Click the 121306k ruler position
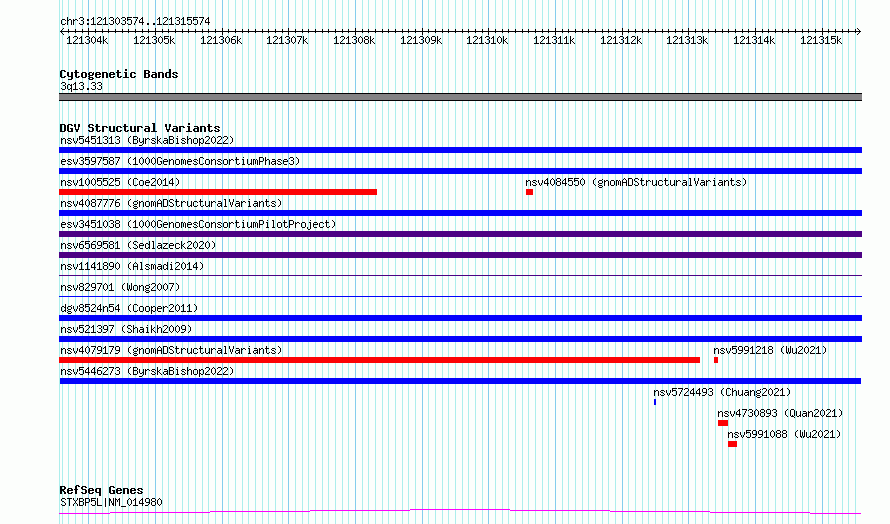 pyautogui.click(x=221, y=40)
